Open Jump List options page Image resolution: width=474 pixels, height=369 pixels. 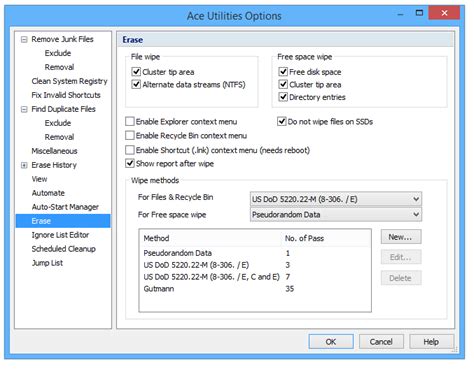click(x=47, y=263)
